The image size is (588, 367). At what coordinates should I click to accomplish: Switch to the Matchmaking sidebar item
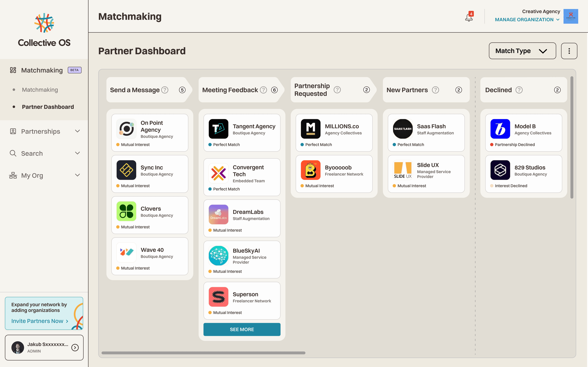[40, 90]
